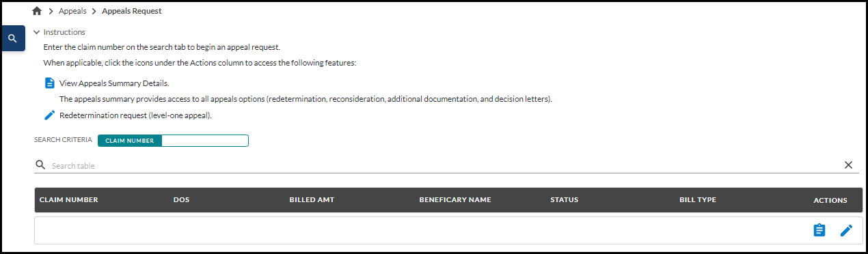Screen dimensions: 868x254
Task: Sort by the STATUS column header
Action: [x=565, y=200]
